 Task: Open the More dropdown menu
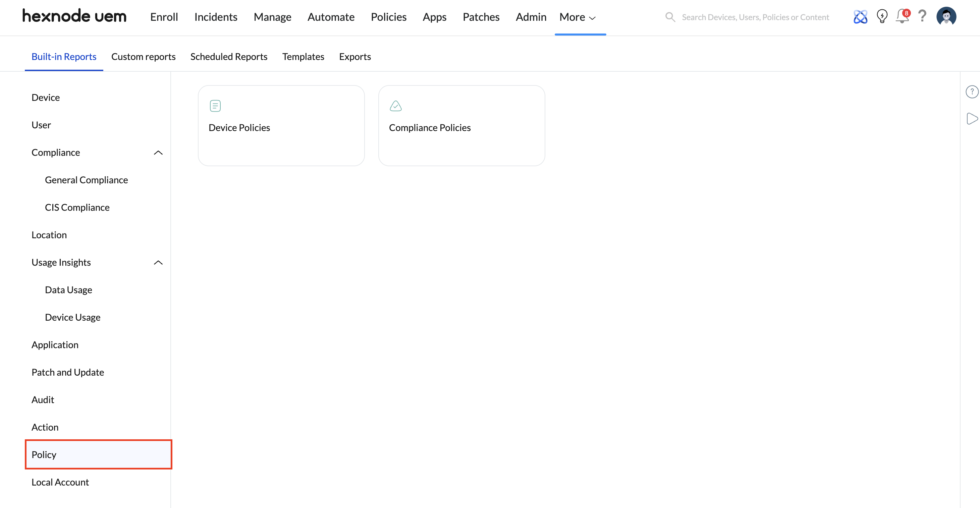(x=578, y=17)
